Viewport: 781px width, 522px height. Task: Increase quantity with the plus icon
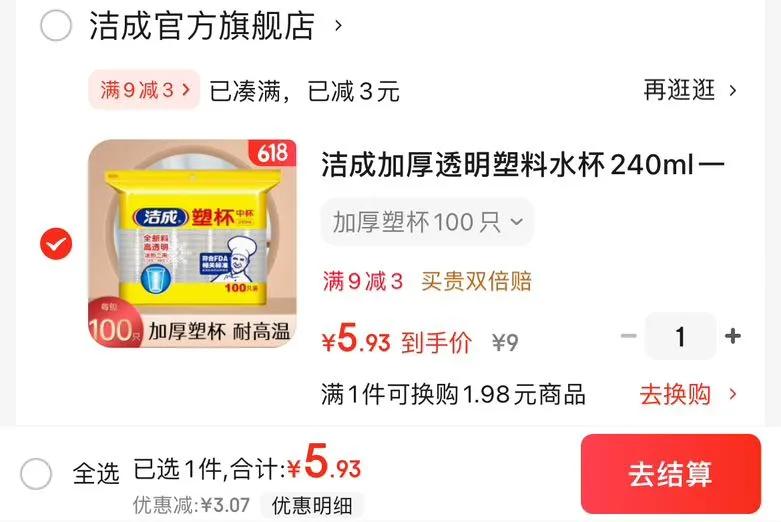pos(732,336)
